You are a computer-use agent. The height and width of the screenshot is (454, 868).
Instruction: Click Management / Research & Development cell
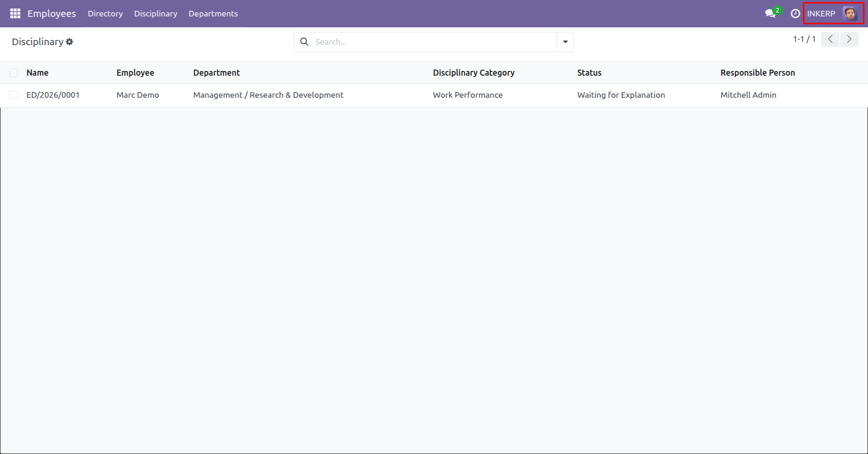(268, 95)
